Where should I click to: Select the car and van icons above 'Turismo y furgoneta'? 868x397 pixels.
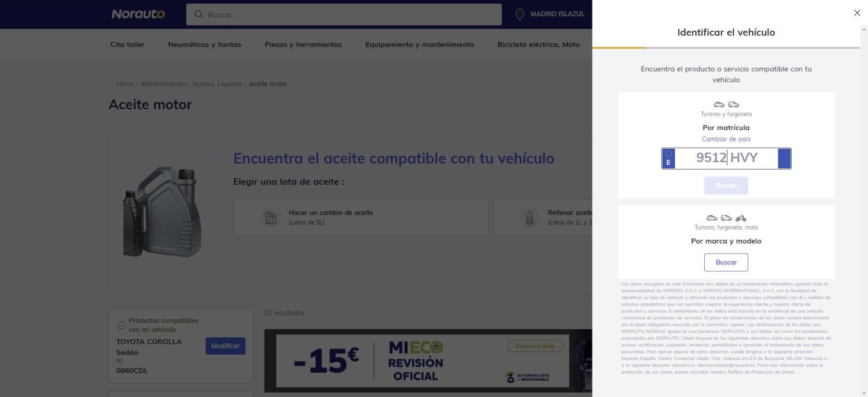pos(726,105)
